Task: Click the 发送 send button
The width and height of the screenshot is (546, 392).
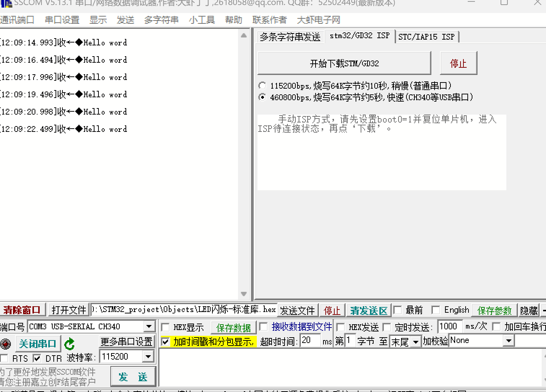Action: [133, 377]
